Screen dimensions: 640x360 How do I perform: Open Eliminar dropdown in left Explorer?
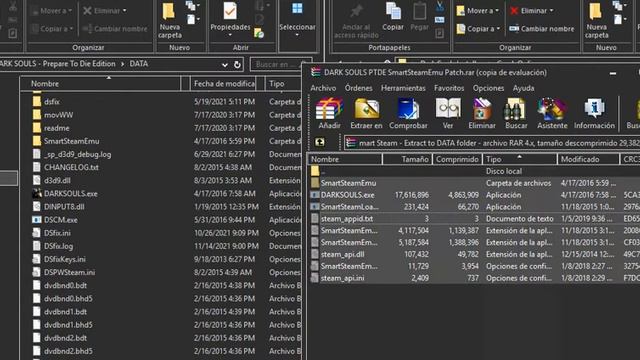tap(105, 11)
